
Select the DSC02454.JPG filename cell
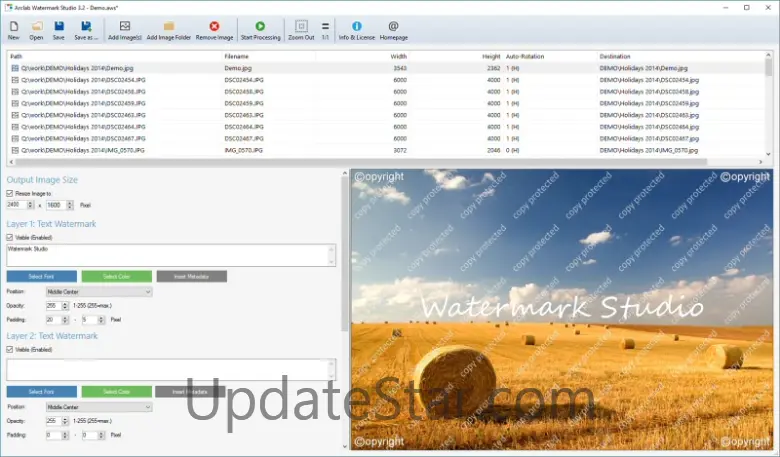click(244, 80)
